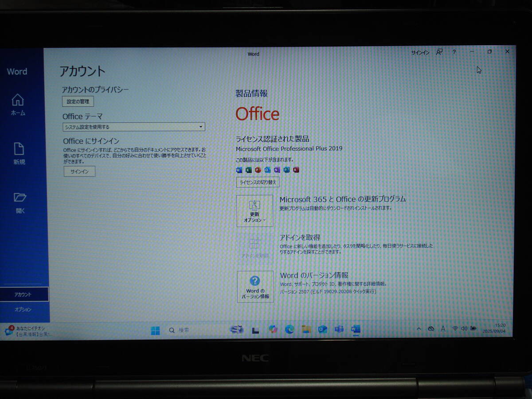This screenshot has height=399, width=532.
Task: Click サインイン link in title bar
Action: [420, 52]
